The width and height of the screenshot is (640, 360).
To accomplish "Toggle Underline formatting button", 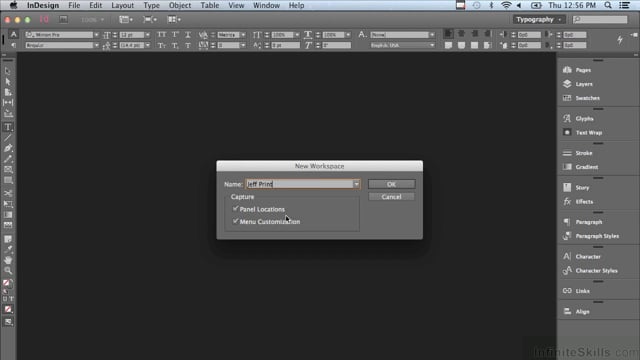I will coord(188,35).
